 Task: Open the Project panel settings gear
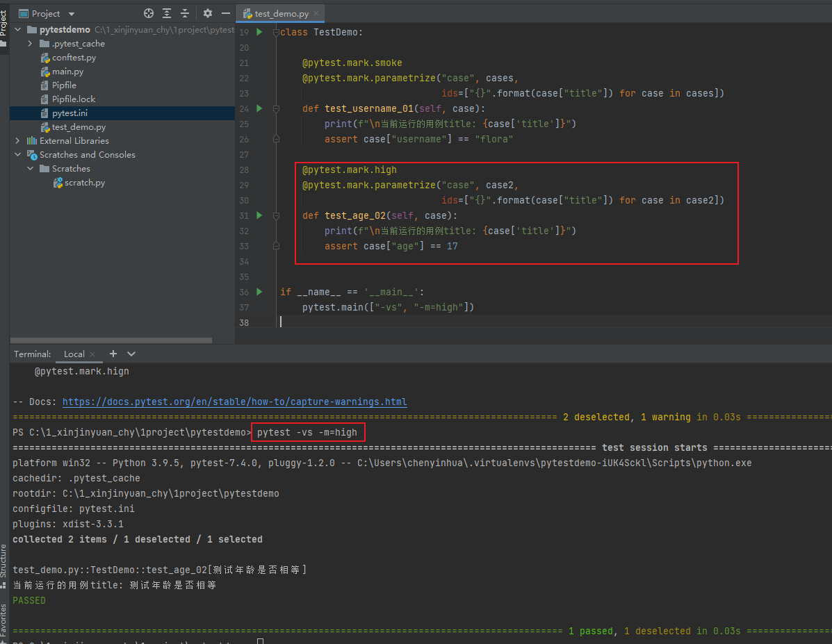[206, 13]
